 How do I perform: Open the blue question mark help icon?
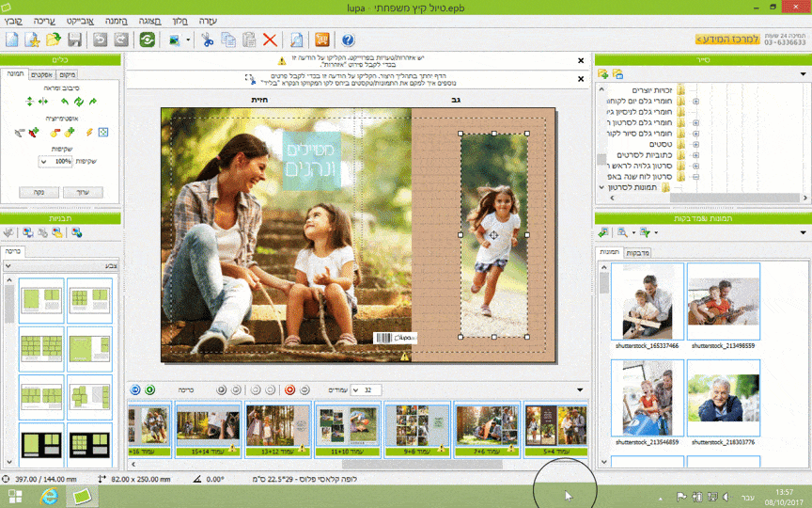click(x=348, y=40)
